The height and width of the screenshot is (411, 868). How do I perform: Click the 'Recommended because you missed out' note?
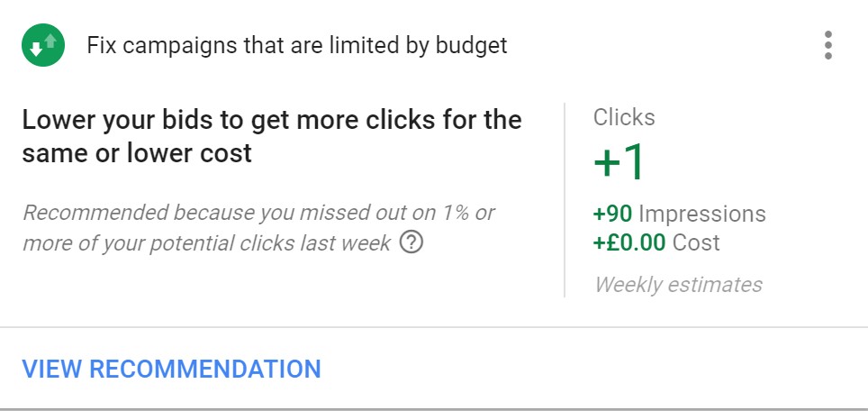click(x=258, y=228)
